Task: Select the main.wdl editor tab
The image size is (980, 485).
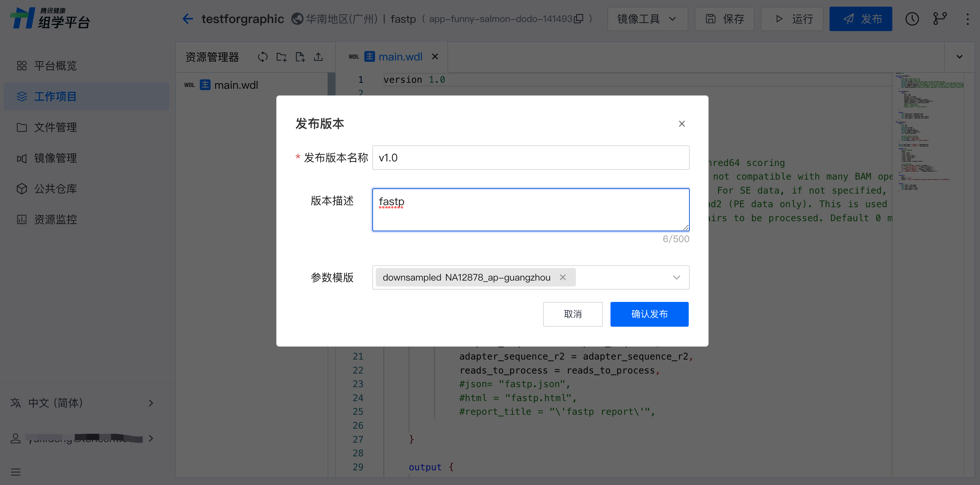Action: [400, 57]
